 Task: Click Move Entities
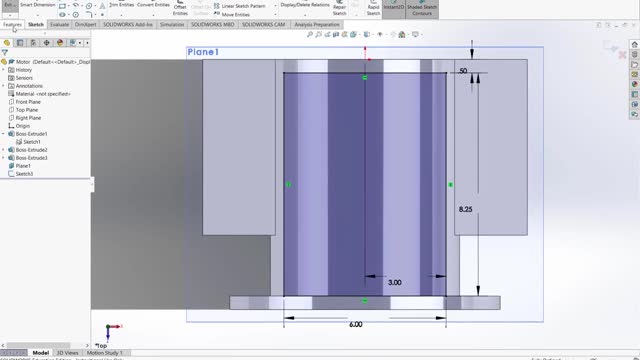coord(231,15)
